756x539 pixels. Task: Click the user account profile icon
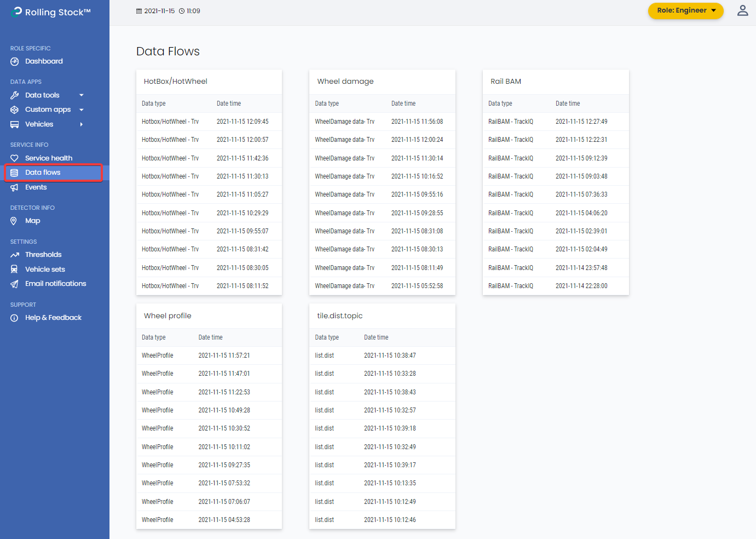[742, 10]
